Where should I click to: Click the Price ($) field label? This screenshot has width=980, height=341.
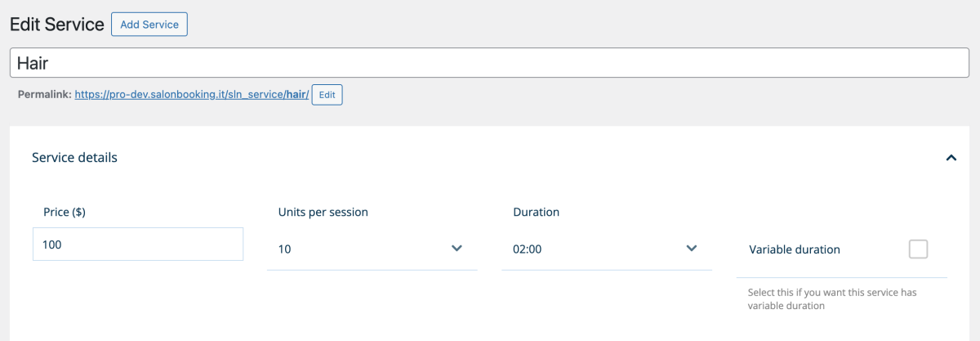[x=65, y=212]
